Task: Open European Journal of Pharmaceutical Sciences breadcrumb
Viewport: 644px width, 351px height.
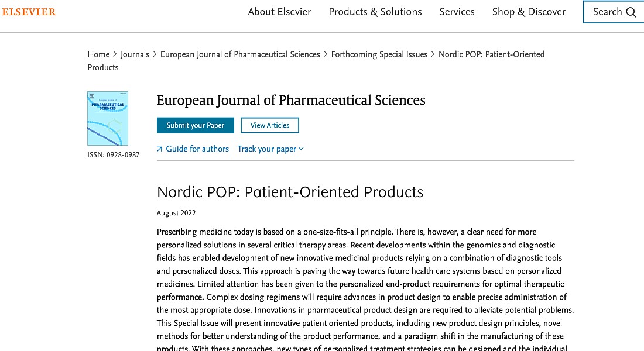Action: 240,54
